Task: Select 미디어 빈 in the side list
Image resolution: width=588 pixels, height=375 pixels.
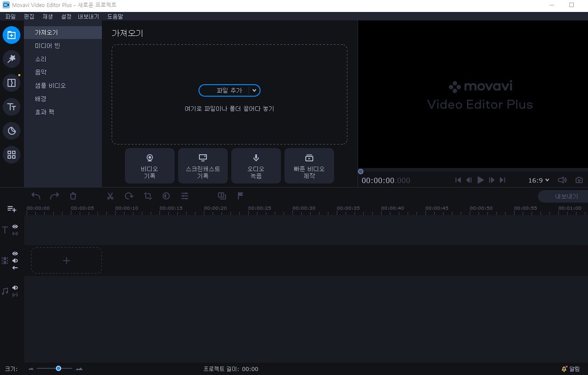Action: (x=63, y=46)
